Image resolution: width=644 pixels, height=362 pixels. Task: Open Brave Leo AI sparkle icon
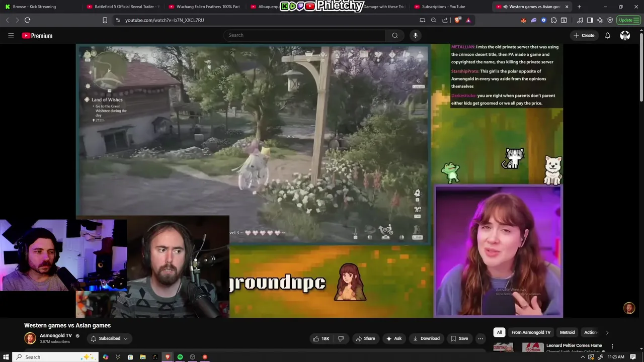[600, 20]
